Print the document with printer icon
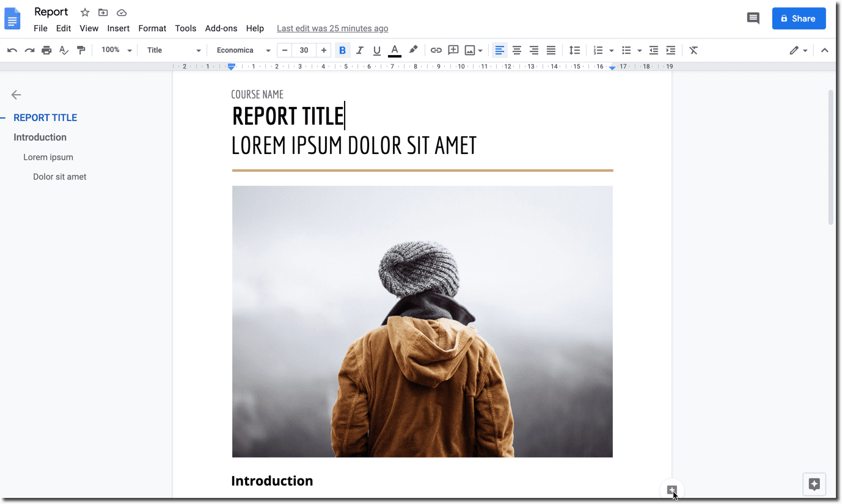 point(46,50)
